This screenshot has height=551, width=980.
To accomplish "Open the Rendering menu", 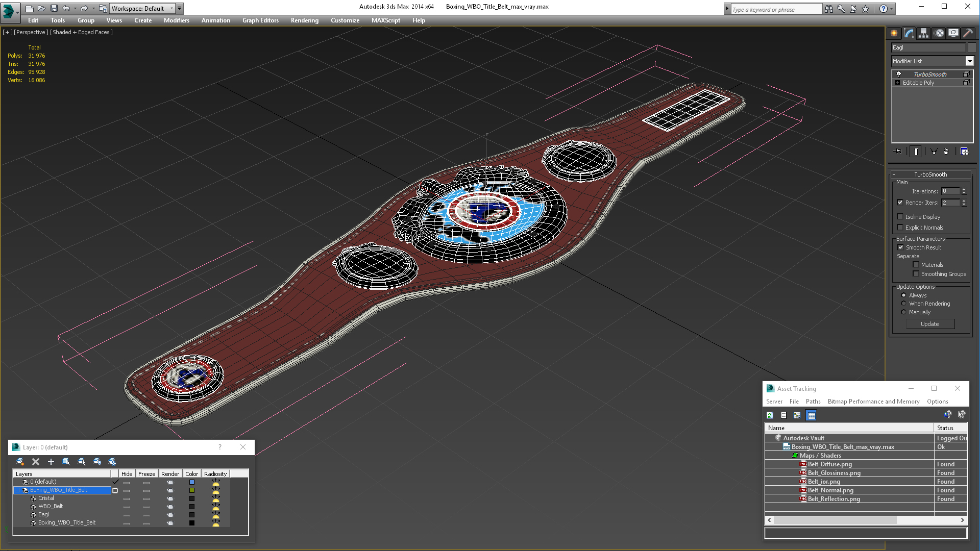I will (x=305, y=20).
